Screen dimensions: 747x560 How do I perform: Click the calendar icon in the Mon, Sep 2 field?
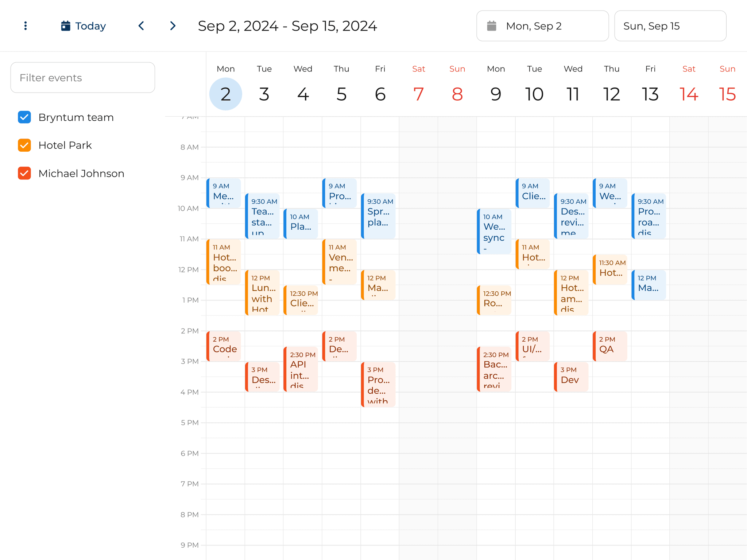point(492,26)
